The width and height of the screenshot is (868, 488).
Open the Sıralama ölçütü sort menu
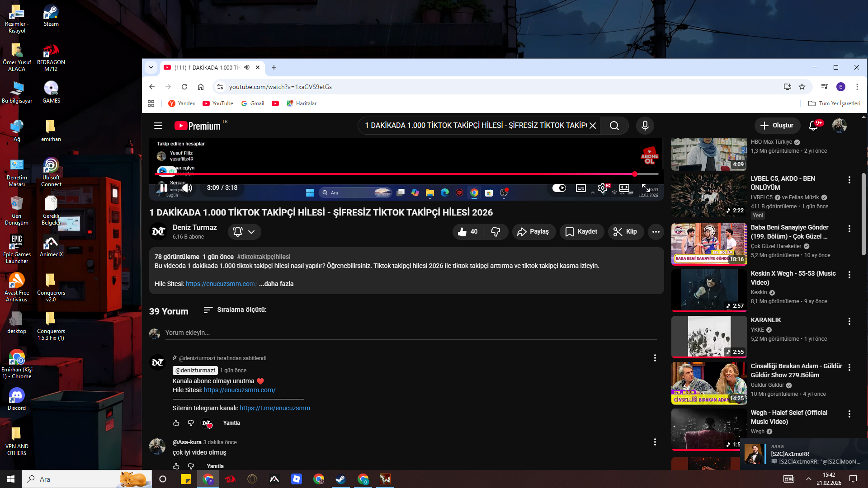(x=235, y=310)
